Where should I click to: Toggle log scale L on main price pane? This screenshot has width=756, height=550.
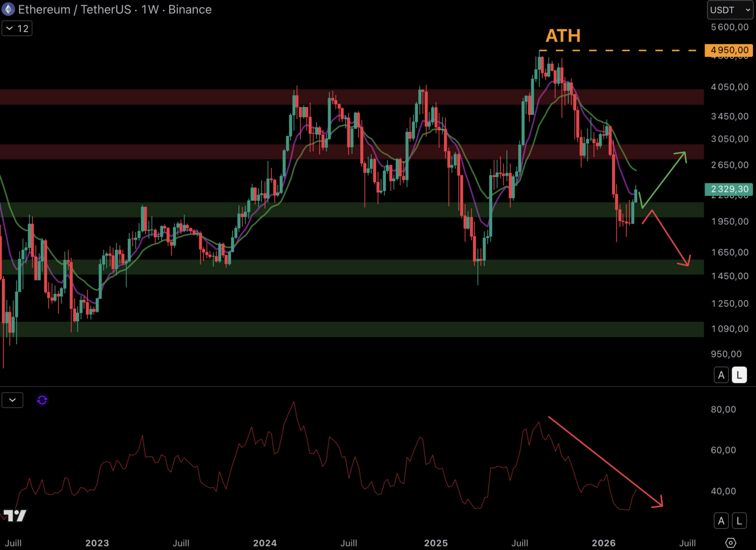(739, 375)
